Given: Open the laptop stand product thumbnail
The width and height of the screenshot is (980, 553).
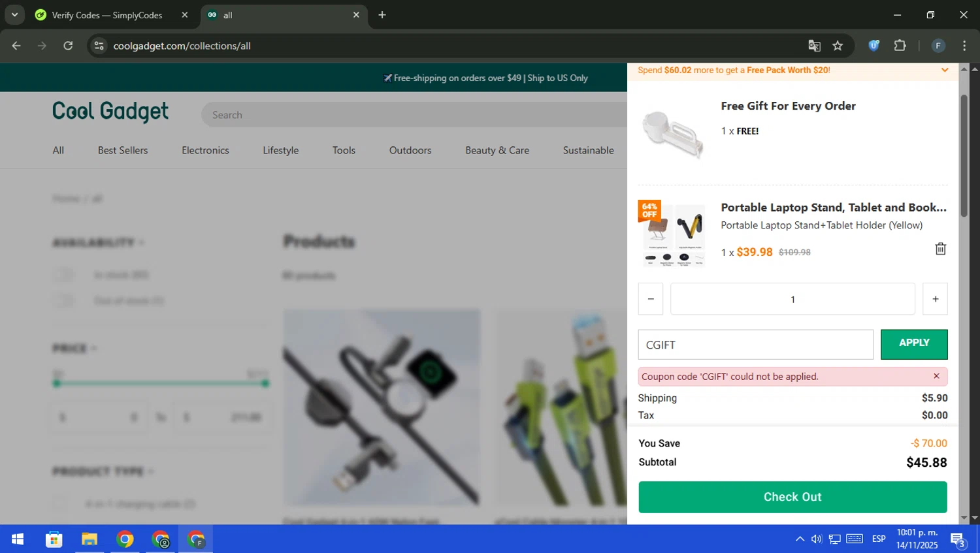Looking at the screenshot, I should click(672, 234).
